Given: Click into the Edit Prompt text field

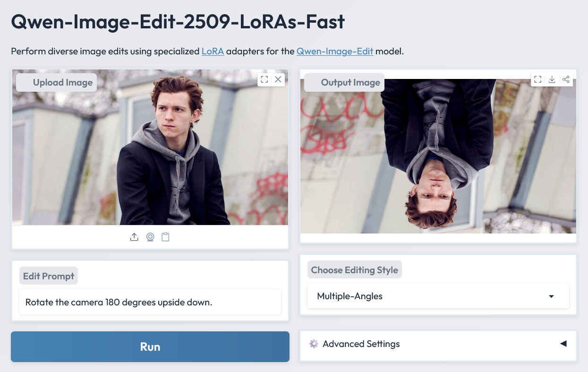Looking at the screenshot, I should pos(150,302).
